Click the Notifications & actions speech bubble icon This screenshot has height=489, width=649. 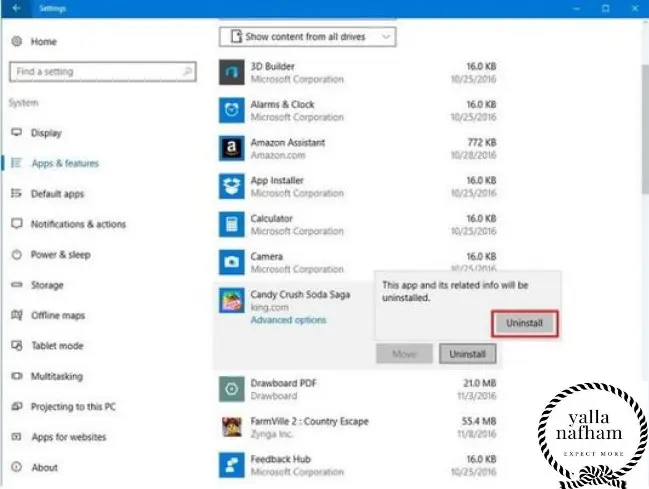click(x=17, y=224)
